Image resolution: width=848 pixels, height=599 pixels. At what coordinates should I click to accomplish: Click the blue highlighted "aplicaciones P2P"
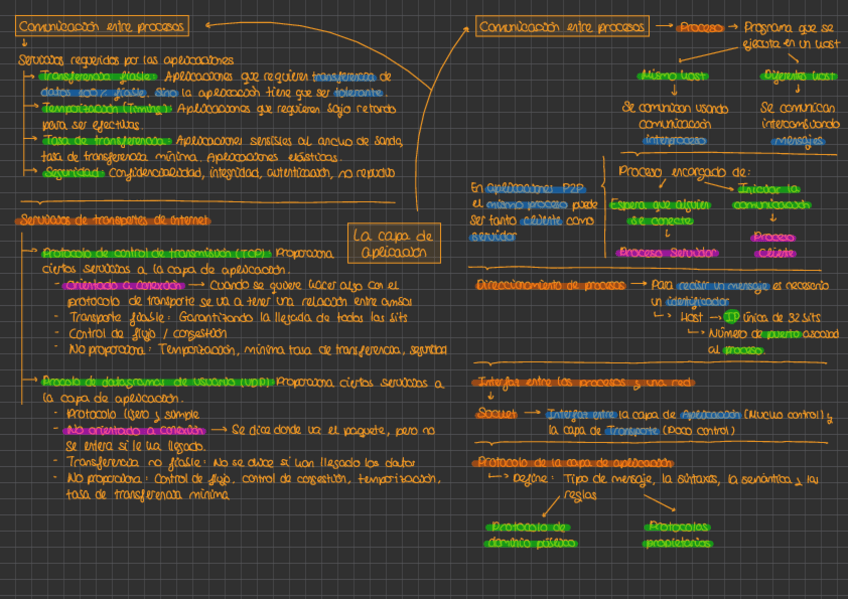535,188
